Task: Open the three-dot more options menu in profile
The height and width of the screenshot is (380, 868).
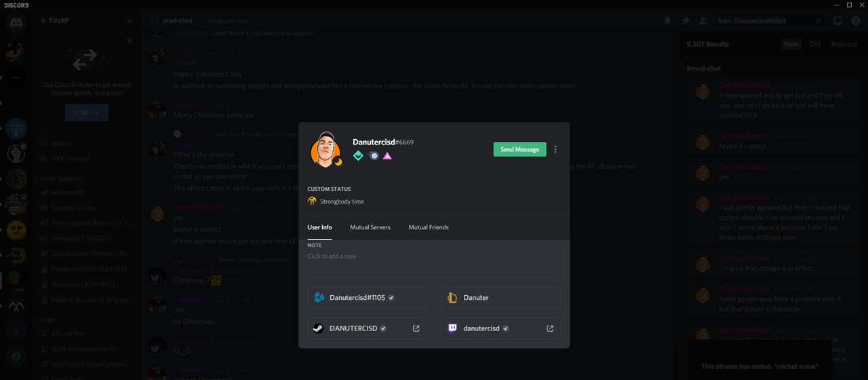Action: (x=555, y=149)
